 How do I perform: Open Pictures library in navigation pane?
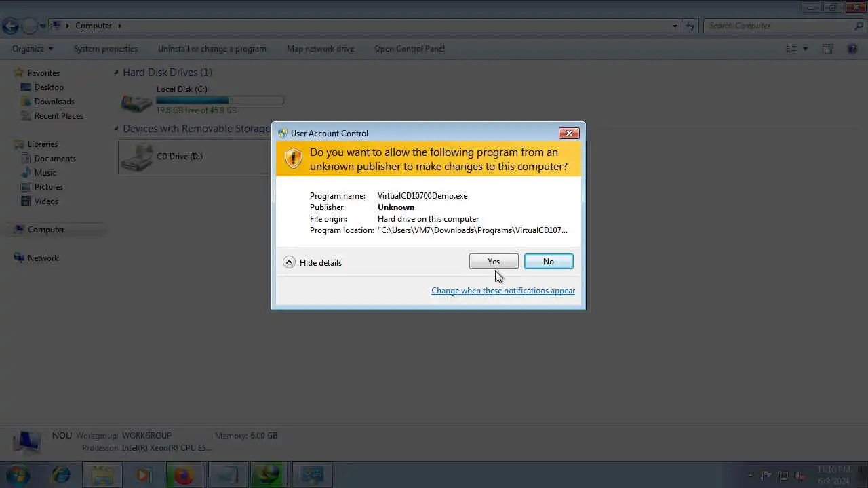(49, 187)
